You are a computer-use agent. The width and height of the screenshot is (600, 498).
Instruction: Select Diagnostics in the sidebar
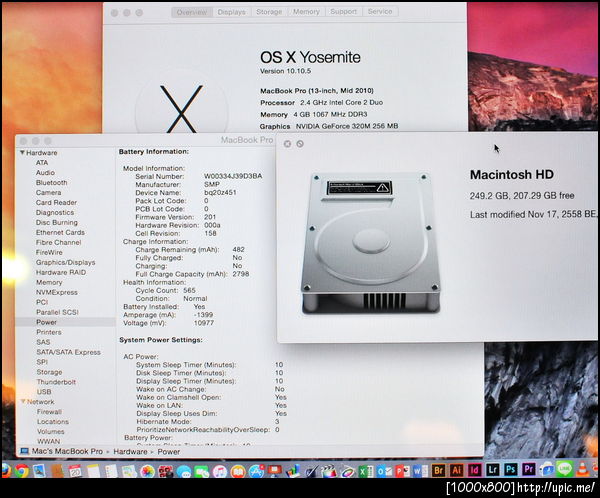coord(55,212)
